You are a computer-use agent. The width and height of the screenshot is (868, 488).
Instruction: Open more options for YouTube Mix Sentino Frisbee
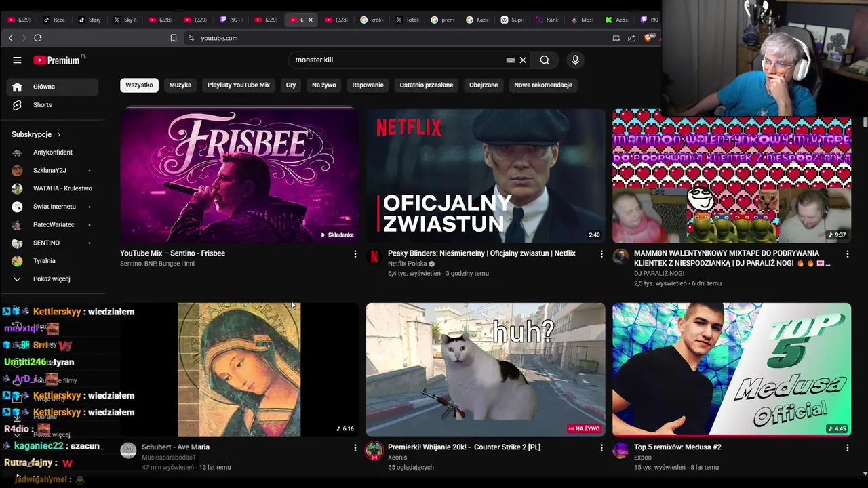pos(355,253)
